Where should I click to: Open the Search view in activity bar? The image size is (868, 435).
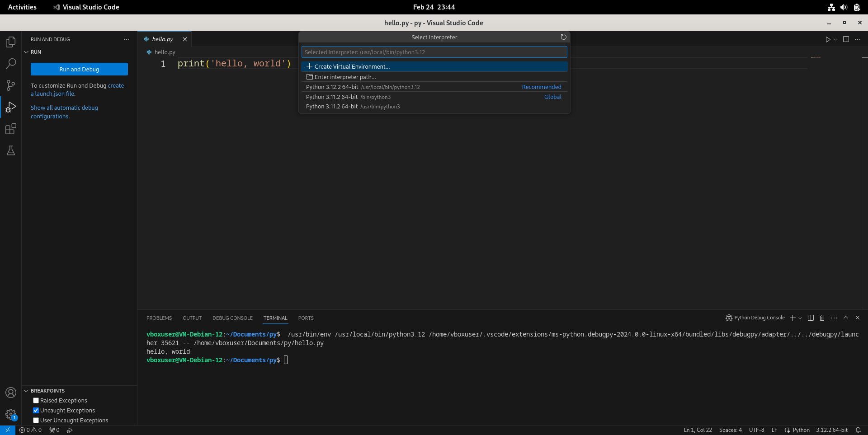[11, 64]
